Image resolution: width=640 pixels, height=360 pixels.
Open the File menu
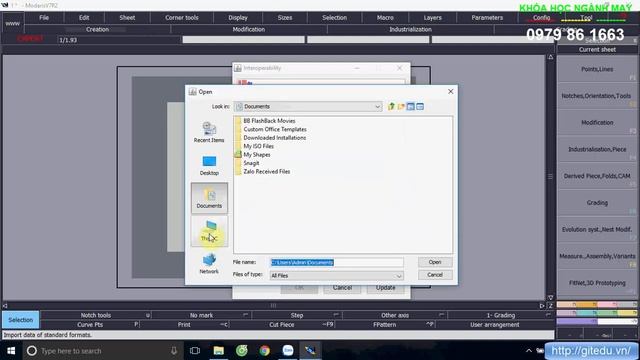[44, 18]
